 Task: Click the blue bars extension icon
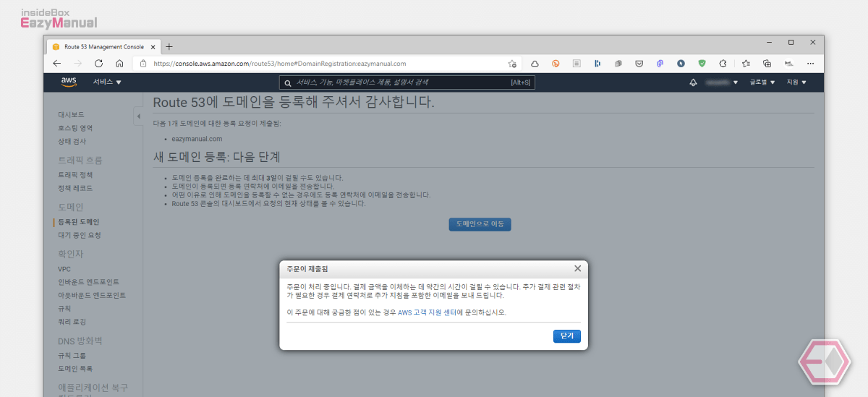[x=597, y=64]
